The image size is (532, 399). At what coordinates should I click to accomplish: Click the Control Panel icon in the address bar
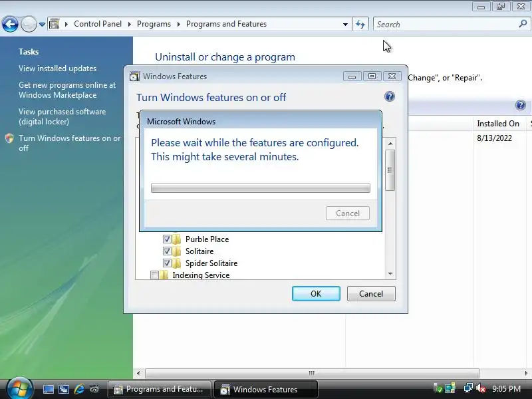click(55, 24)
